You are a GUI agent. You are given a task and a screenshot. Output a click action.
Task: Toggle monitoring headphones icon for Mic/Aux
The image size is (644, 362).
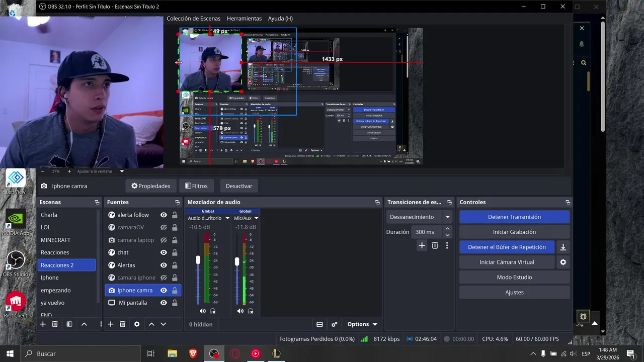(251, 311)
